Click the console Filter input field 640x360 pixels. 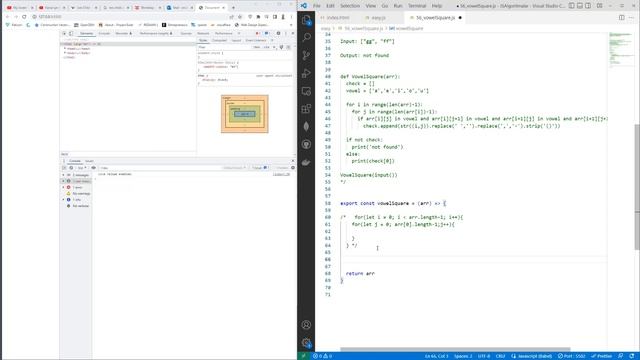coord(159,168)
